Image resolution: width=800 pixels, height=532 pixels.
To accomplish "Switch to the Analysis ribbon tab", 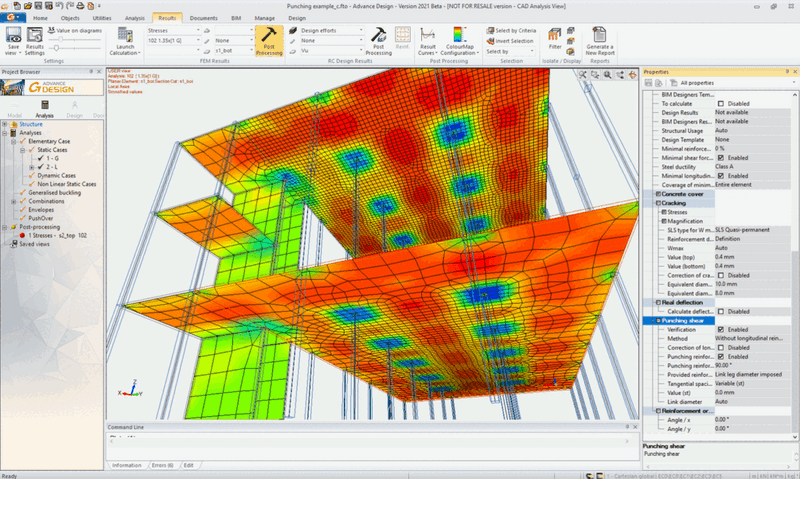I will tap(135, 18).
